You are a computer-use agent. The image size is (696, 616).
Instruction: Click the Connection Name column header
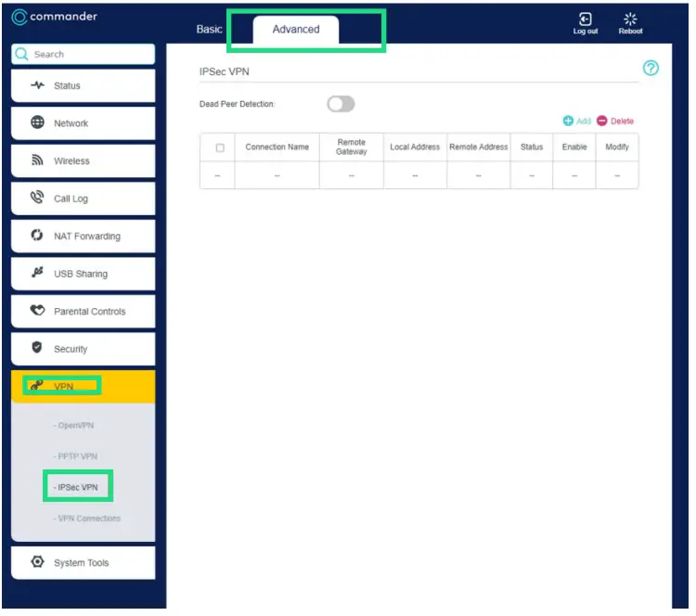click(277, 148)
